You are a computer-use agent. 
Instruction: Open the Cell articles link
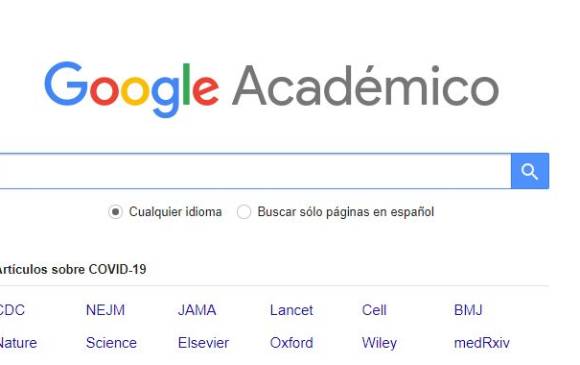tap(374, 310)
